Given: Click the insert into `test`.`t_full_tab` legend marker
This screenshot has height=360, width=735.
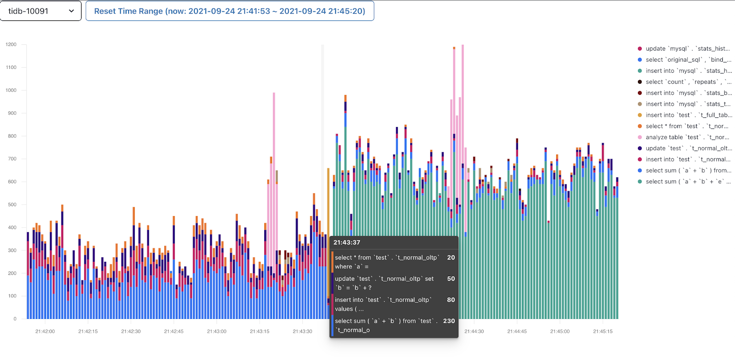Looking at the screenshot, I should coord(639,115).
